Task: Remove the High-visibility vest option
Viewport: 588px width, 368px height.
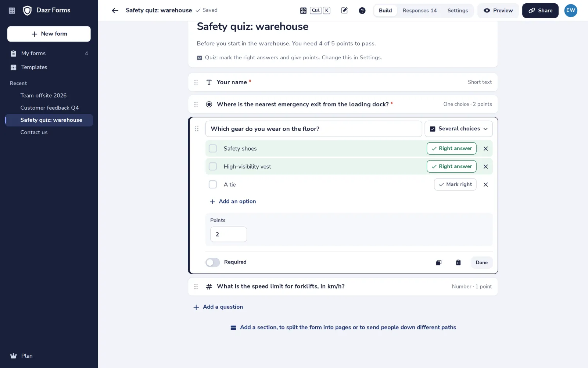Action: click(x=485, y=167)
